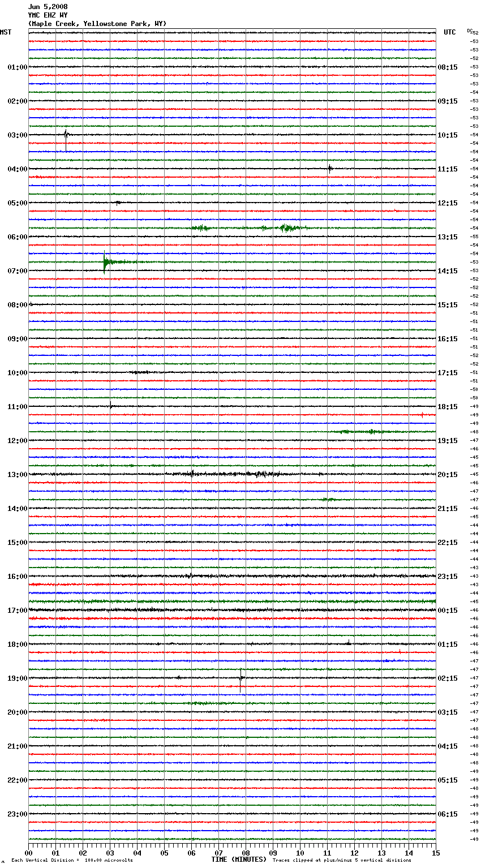Viewport: 481px width, 868px height.
Task: Click the 13:00 MST hour label
Action: 18,475
